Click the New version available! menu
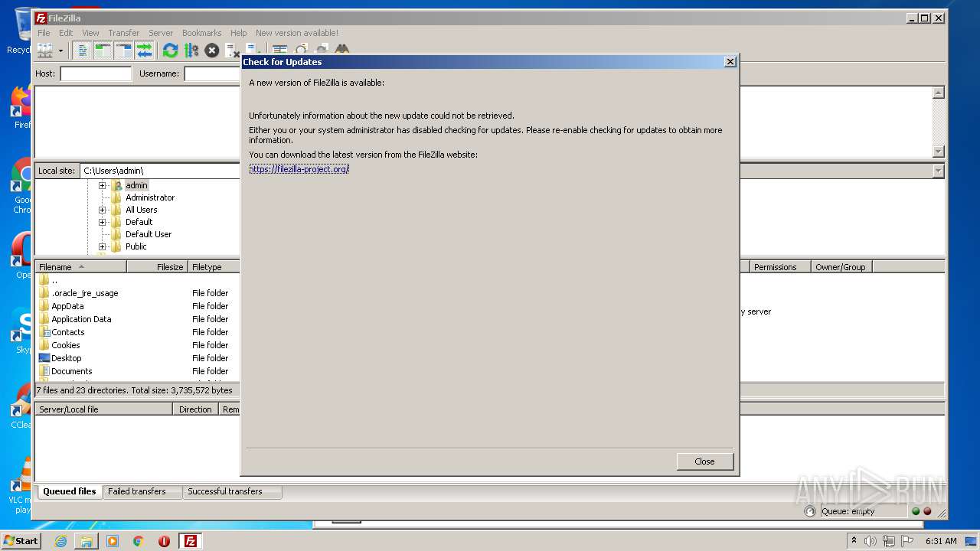 (297, 33)
